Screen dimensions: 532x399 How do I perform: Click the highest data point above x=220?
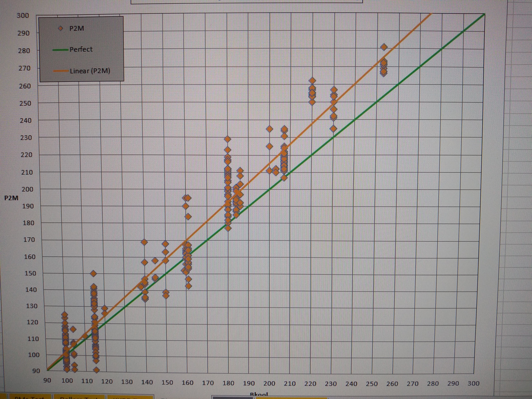tap(312, 81)
